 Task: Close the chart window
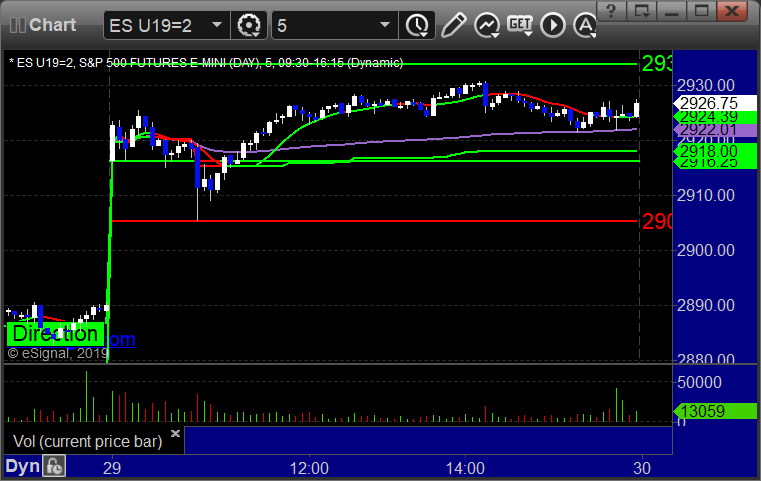732,10
